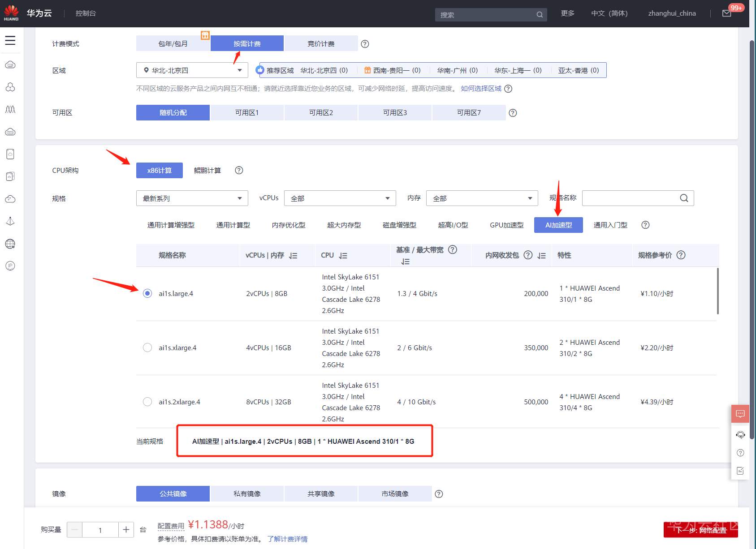
Task: Open the 中文 (简体) language menu
Action: (609, 13)
